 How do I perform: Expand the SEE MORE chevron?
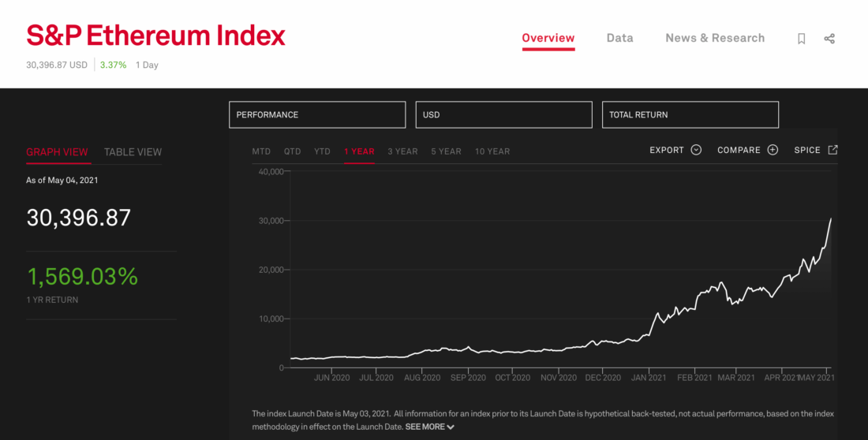[x=451, y=427]
